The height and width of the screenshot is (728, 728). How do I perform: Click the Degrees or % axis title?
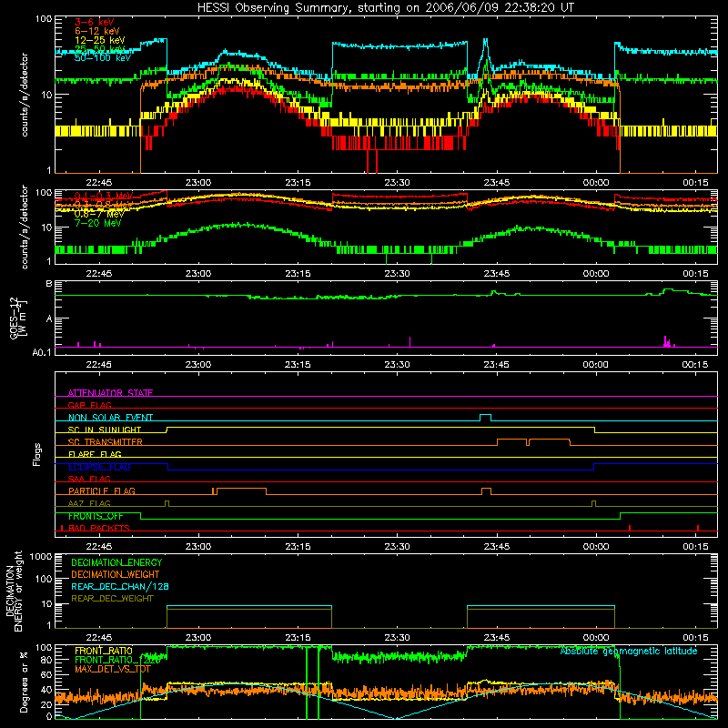(24, 682)
